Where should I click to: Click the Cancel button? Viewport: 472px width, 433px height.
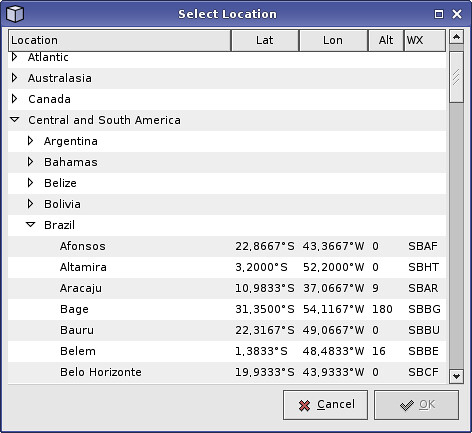pyautogui.click(x=325, y=405)
